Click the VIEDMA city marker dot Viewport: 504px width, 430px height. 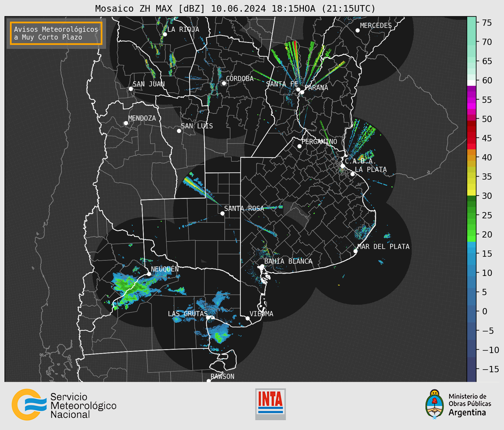248,318
